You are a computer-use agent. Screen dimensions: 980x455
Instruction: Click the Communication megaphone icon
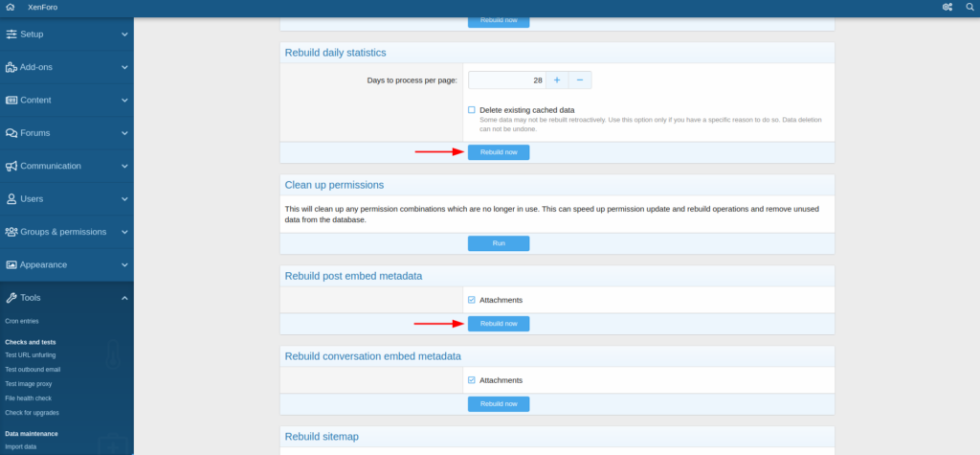pyautogui.click(x=11, y=166)
